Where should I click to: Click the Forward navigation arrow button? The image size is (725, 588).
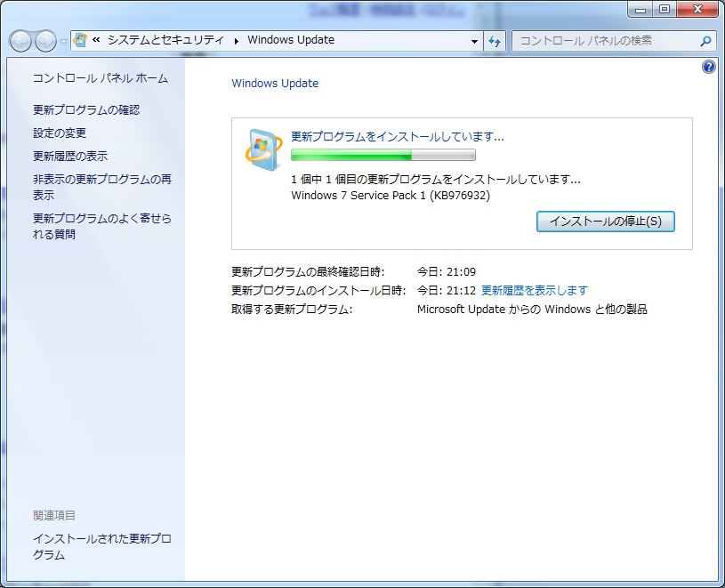pos(45,41)
